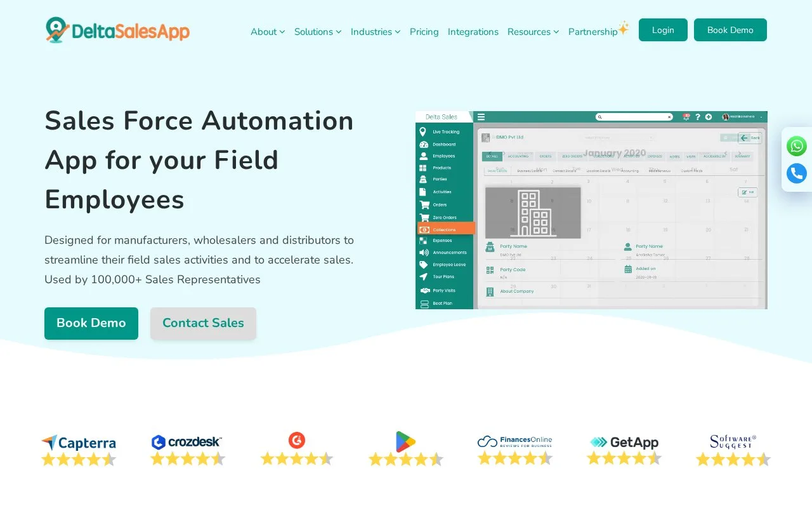Image resolution: width=812 pixels, height=508 pixels.
Task: Go to the Integrations page
Action: pos(473,32)
